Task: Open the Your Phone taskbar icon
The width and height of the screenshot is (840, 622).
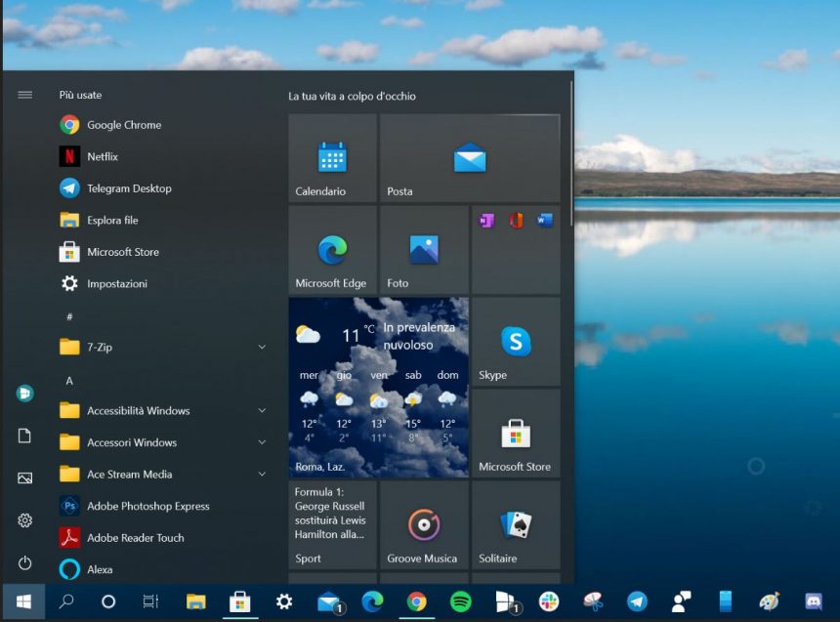Action: pyautogui.click(x=726, y=601)
